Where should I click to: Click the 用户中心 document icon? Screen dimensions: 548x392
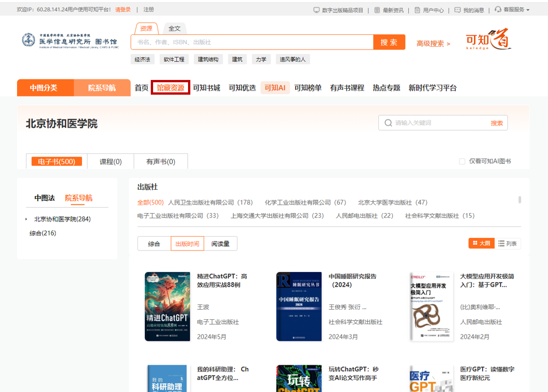point(417,10)
